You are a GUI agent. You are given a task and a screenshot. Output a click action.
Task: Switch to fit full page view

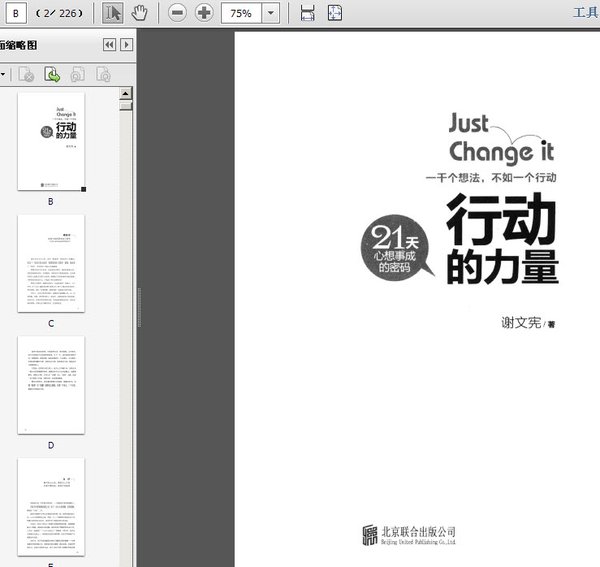point(334,13)
